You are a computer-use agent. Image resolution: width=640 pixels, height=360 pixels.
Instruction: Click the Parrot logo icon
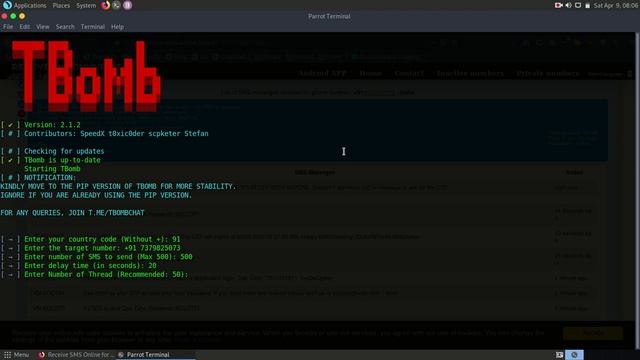[7, 5]
